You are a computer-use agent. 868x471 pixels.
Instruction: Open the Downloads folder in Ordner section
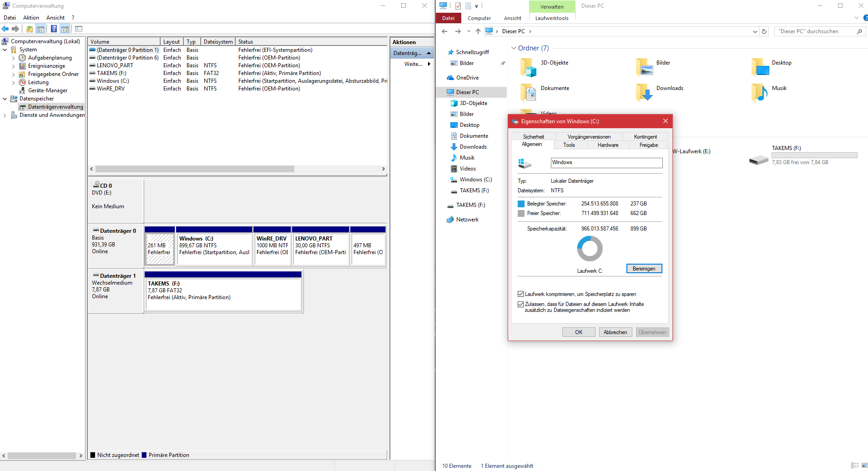click(x=660, y=92)
